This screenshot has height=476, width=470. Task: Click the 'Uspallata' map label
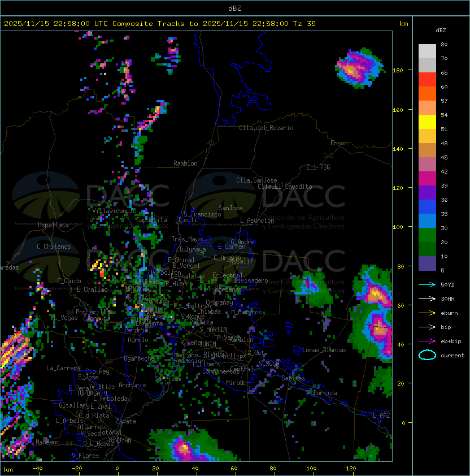click(54, 225)
